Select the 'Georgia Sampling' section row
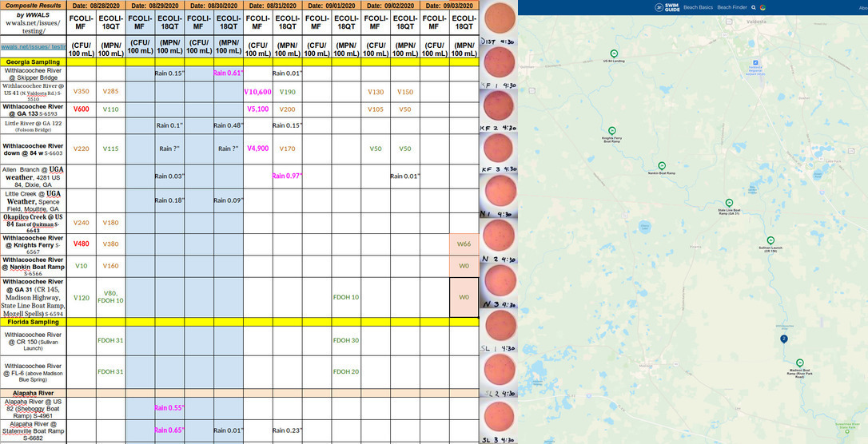The height and width of the screenshot is (444, 868). coord(239,62)
